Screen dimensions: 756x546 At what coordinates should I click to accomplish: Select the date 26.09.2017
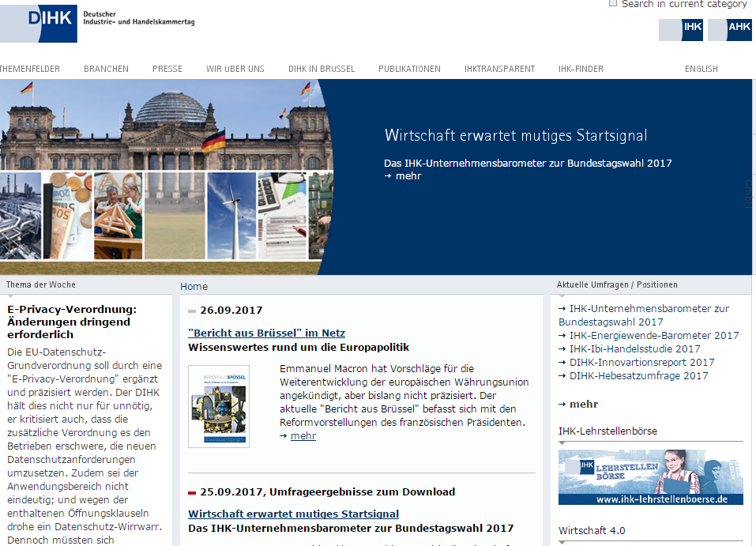point(231,311)
